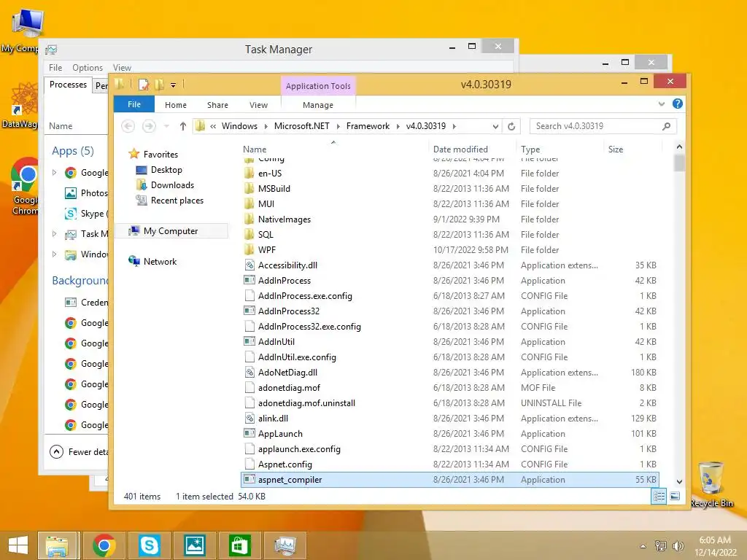Select the en-US folder icon
Viewport: 747px width, 560px height.
click(x=249, y=174)
